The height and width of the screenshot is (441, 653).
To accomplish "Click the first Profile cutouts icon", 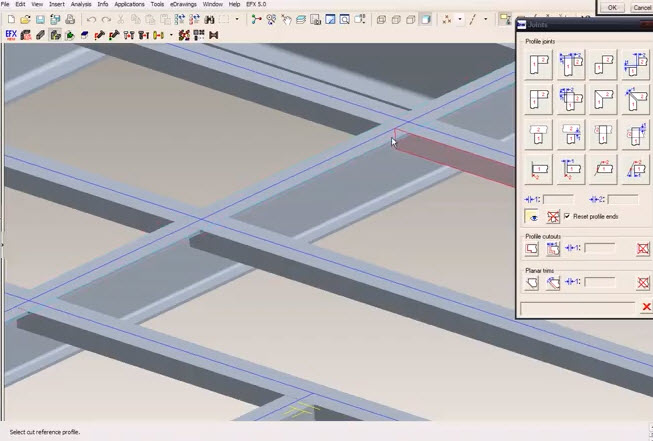I will pyautogui.click(x=531, y=249).
